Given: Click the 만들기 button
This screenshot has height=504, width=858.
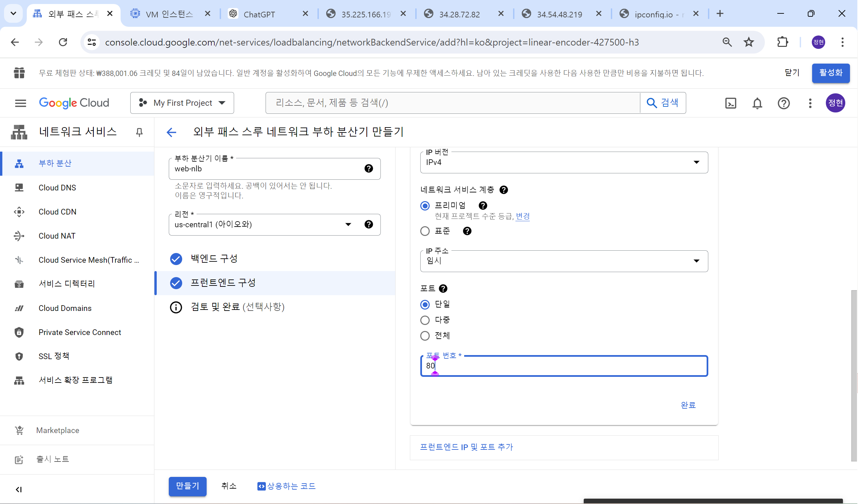Looking at the screenshot, I should [187, 486].
